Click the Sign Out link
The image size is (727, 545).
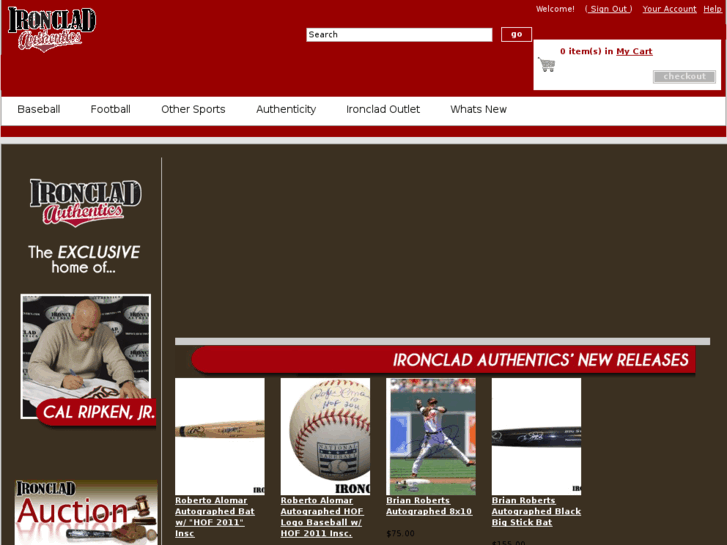pos(608,9)
